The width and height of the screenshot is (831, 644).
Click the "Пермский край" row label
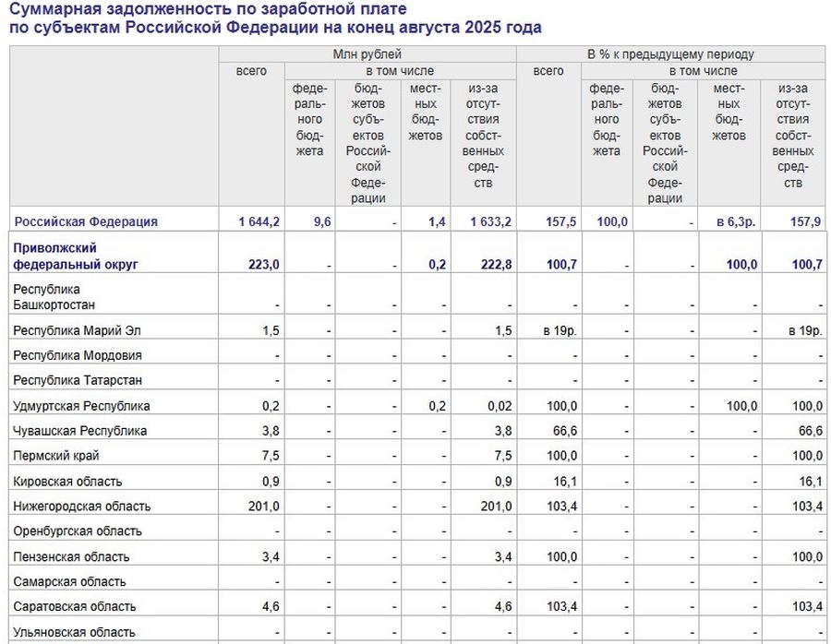point(56,456)
